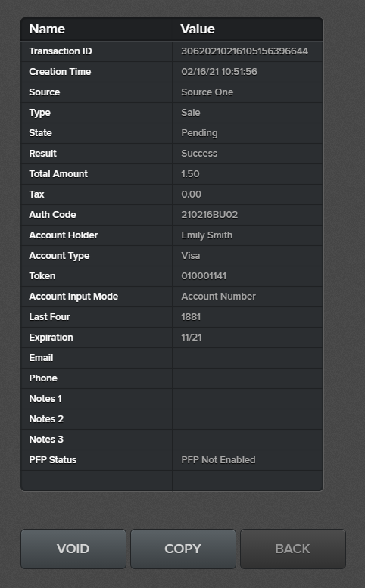Click the Account Holder Emily Smith
The width and height of the screenshot is (365, 588).
pos(207,235)
